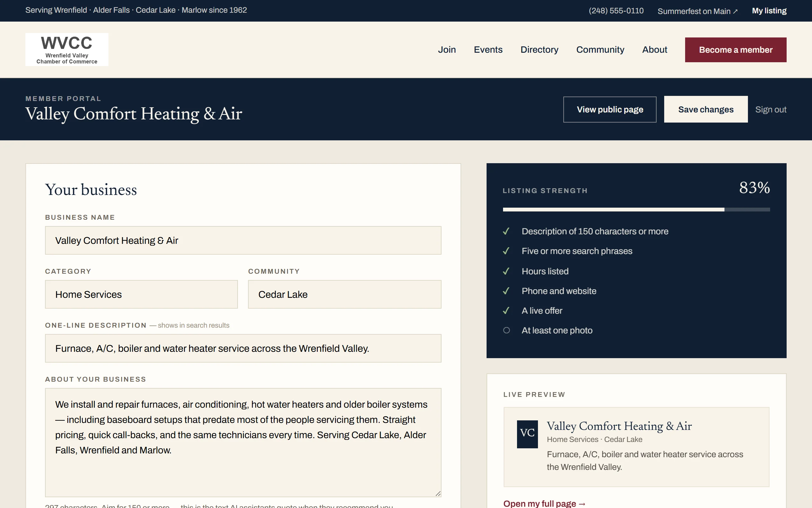Open the Directory nav link

(539, 50)
